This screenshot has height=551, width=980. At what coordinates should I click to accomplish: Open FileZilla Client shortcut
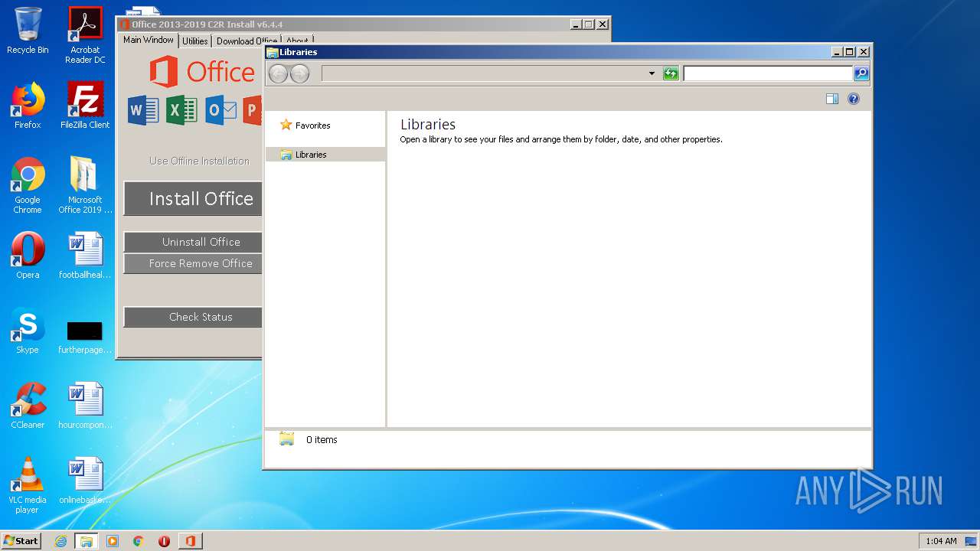click(85, 106)
